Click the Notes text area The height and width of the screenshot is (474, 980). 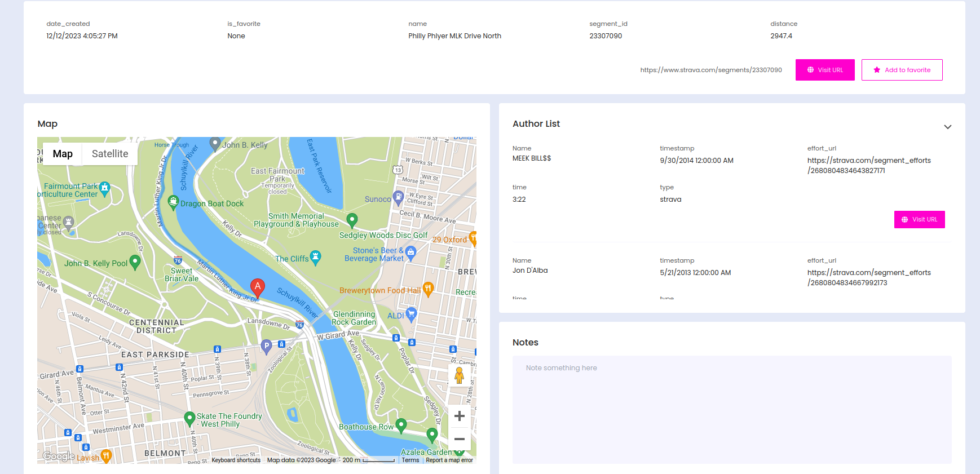[732, 410]
